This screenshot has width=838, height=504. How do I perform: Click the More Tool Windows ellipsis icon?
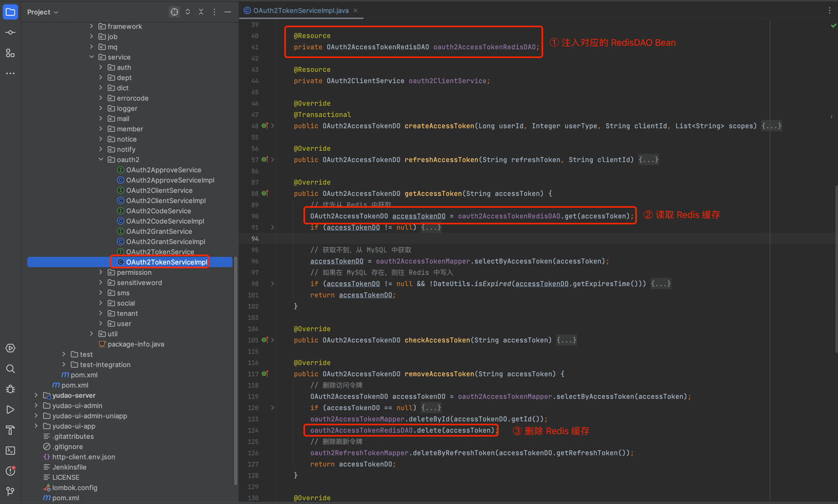[x=10, y=73]
